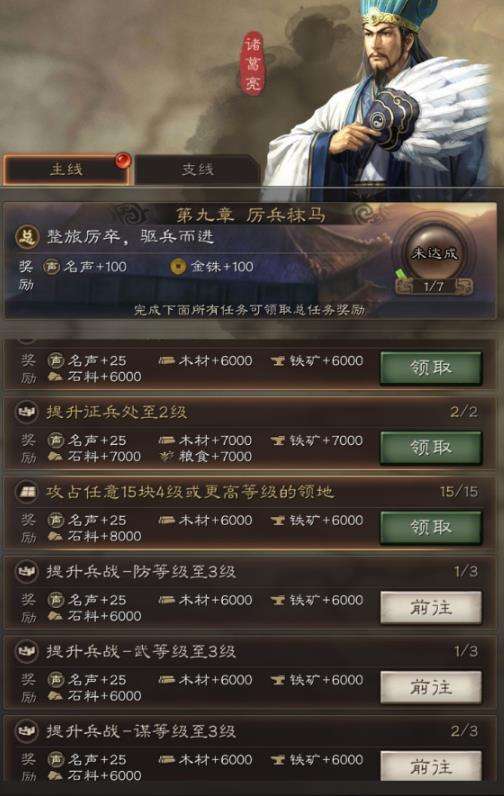Click the 名声+100 reward icon
Image resolution: width=504 pixels, height=796 pixels.
point(51,266)
